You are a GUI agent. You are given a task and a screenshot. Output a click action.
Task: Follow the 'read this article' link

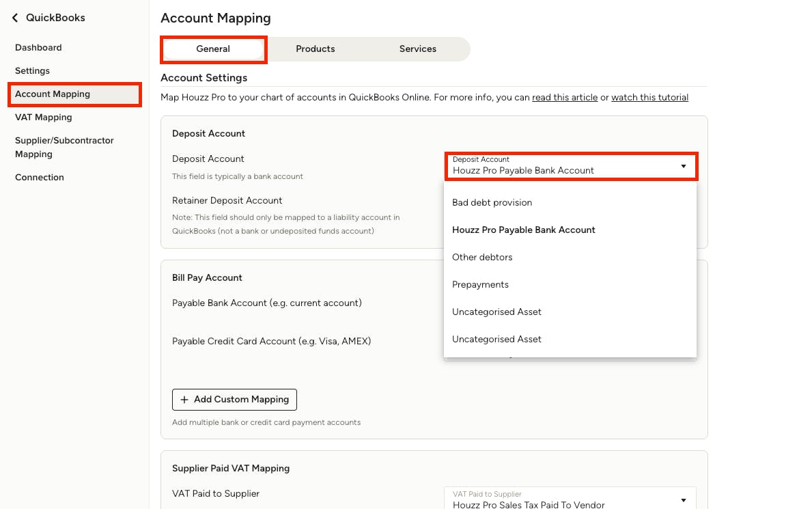(565, 98)
